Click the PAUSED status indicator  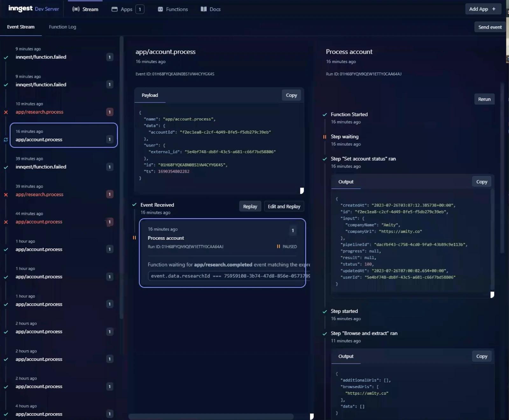point(287,247)
